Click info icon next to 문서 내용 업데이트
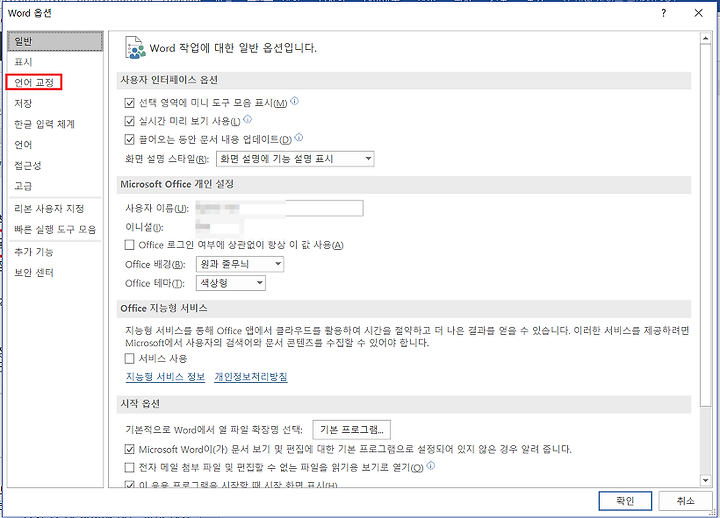Image resolution: width=720 pixels, height=518 pixels. click(299, 137)
